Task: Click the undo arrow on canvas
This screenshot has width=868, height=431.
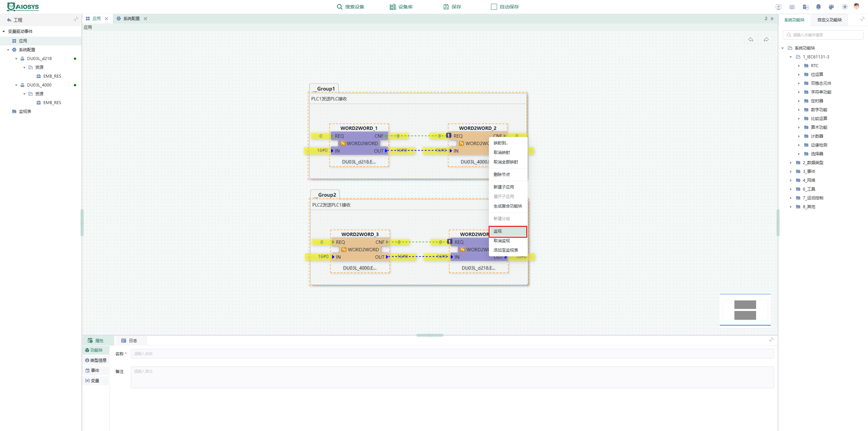Action: pos(751,40)
